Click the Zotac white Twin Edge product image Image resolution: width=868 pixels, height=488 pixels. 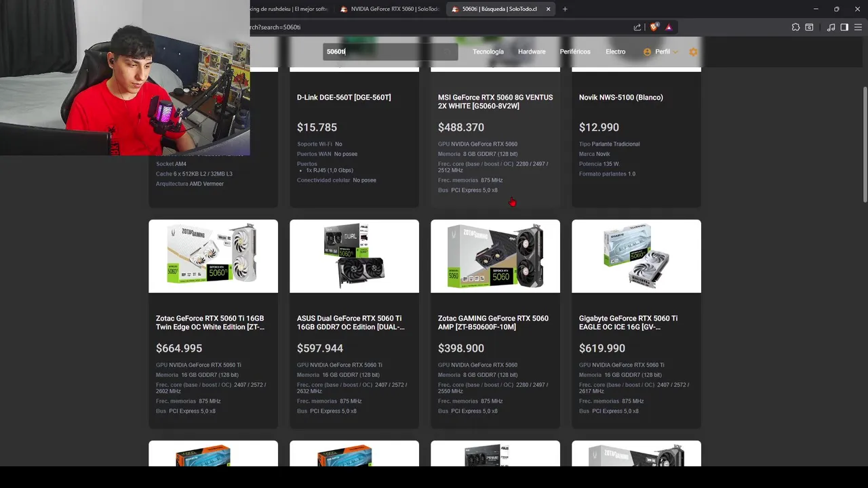tap(213, 256)
